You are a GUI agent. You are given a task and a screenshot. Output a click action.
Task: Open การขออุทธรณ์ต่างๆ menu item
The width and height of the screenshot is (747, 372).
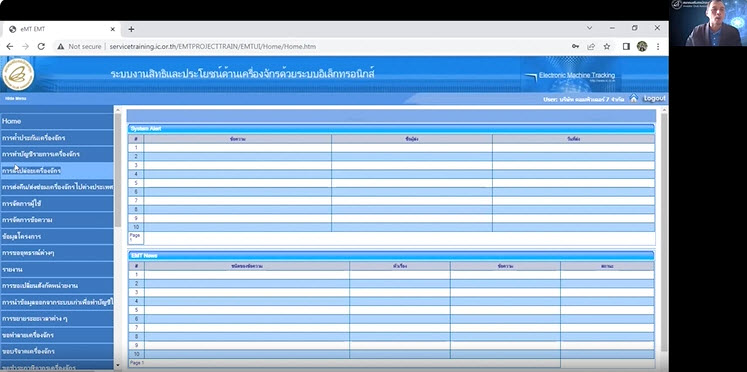tap(57, 253)
